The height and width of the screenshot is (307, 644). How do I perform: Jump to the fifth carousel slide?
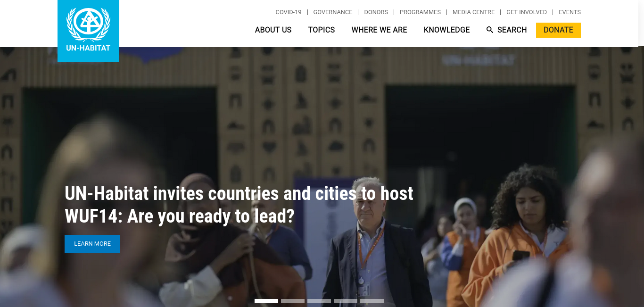click(372, 301)
